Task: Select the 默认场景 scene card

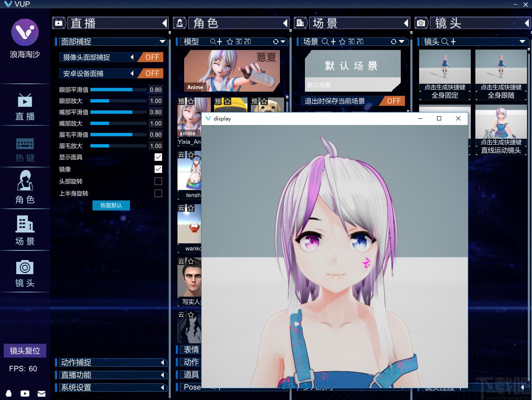Action: (353, 71)
